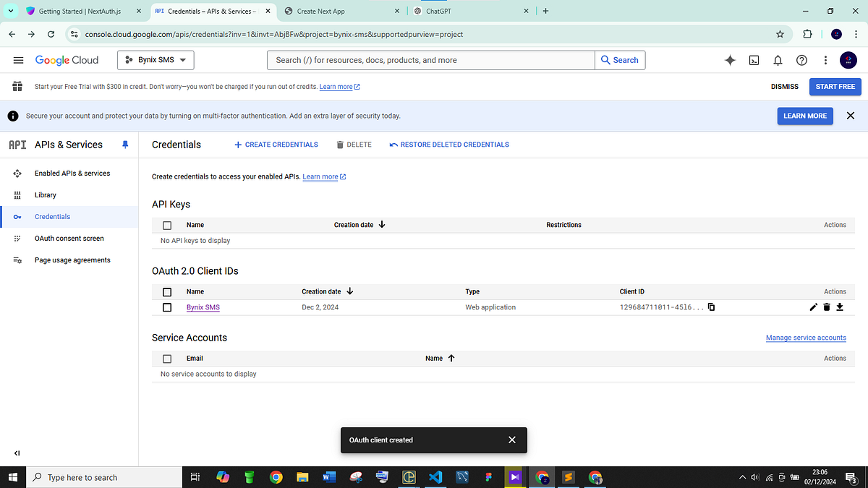
Task: Delete the Bynix SMS OAuth client
Action: [x=826, y=307]
